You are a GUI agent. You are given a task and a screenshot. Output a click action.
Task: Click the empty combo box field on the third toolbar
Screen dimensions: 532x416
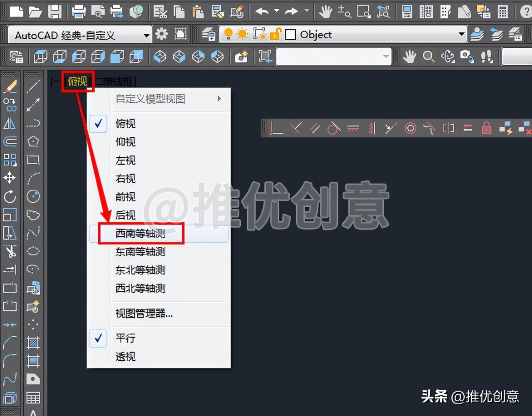click(332, 56)
